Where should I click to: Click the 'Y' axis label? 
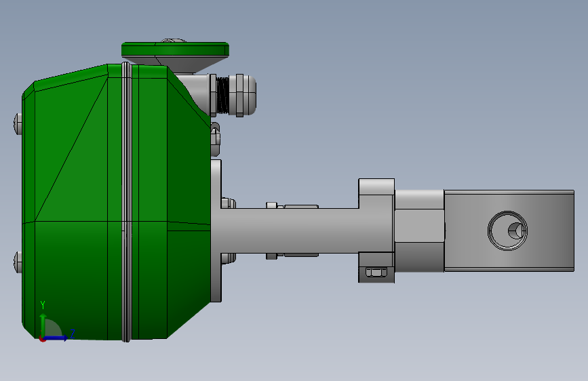[x=43, y=305]
